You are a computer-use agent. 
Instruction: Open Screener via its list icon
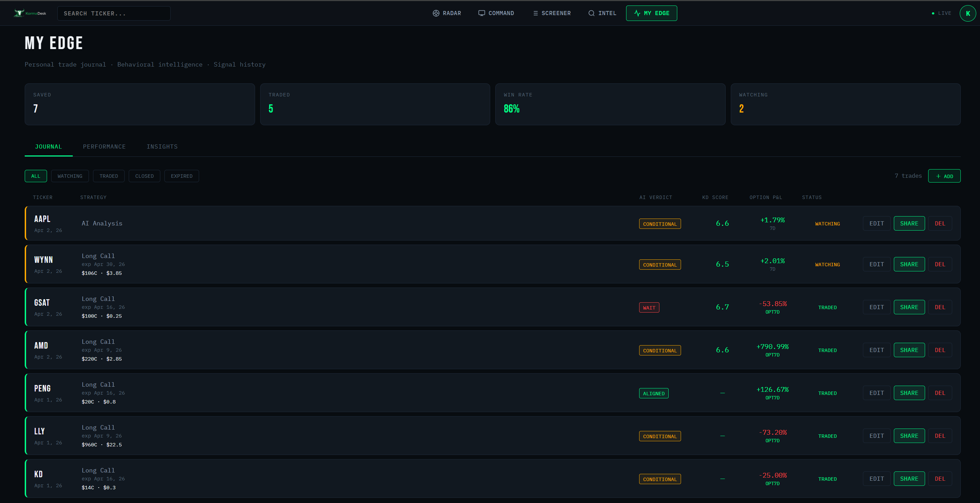pos(535,13)
